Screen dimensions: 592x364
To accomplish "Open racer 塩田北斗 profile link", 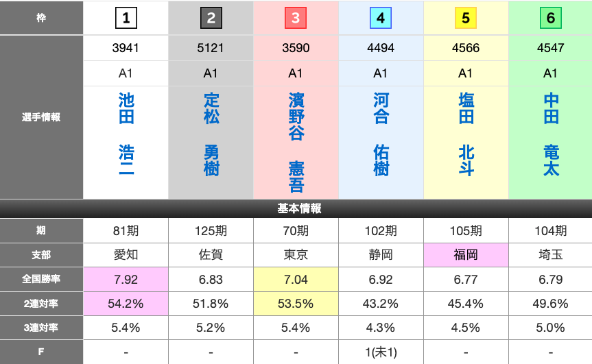I will (x=466, y=135).
